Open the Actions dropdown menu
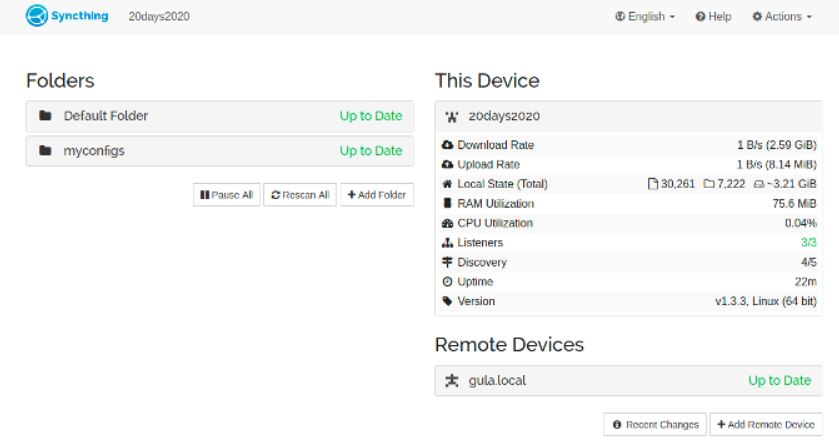839x442 pixels. coord(782,17)
